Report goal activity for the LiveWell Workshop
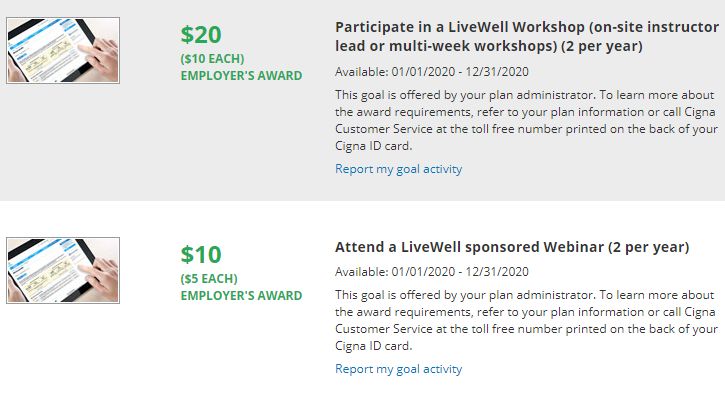 click(399, 169)
